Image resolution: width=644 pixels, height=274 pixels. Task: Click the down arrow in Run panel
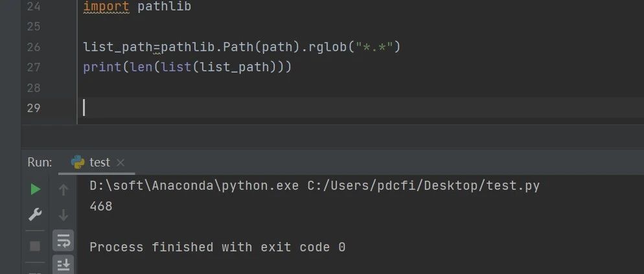tap(63, 215)
